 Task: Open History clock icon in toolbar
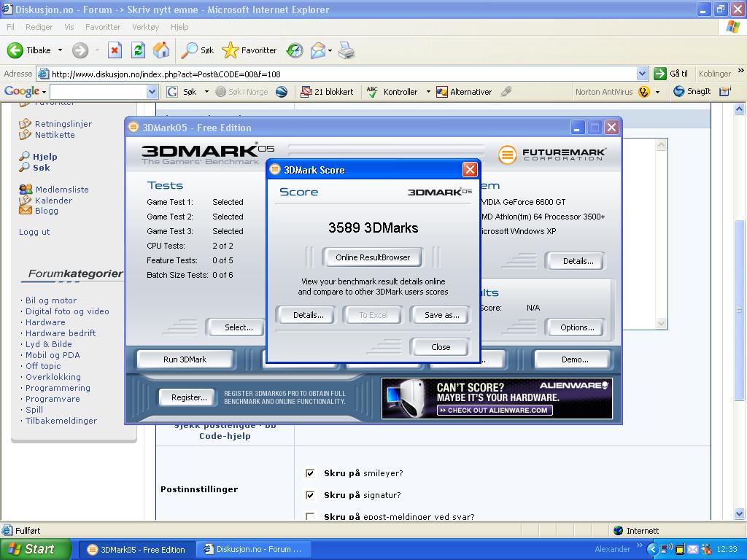coord(295,50)
